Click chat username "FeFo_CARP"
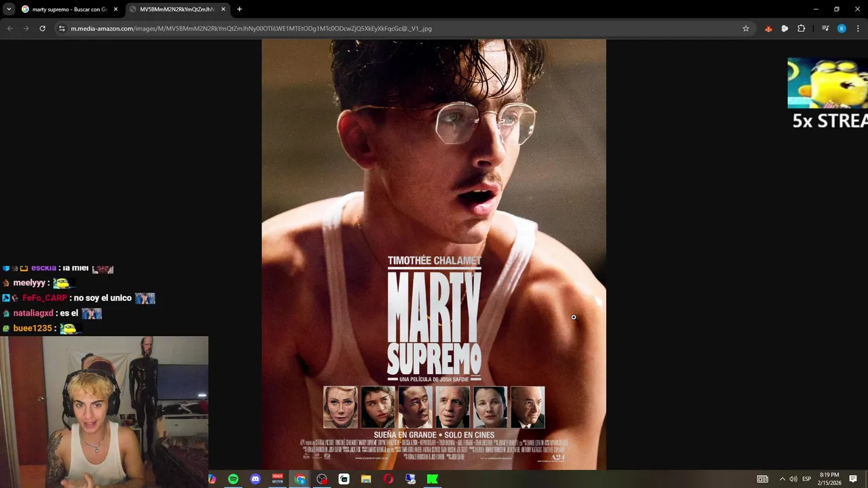The width and height of the screenshot is (868, 488). pyautogui.click(x=45, y=298)
